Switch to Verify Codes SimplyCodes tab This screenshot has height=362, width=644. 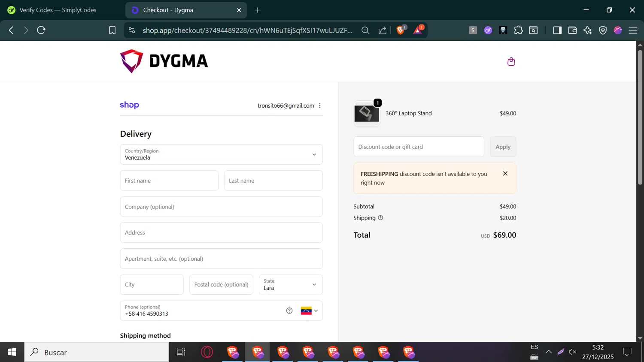pos(58,10)
